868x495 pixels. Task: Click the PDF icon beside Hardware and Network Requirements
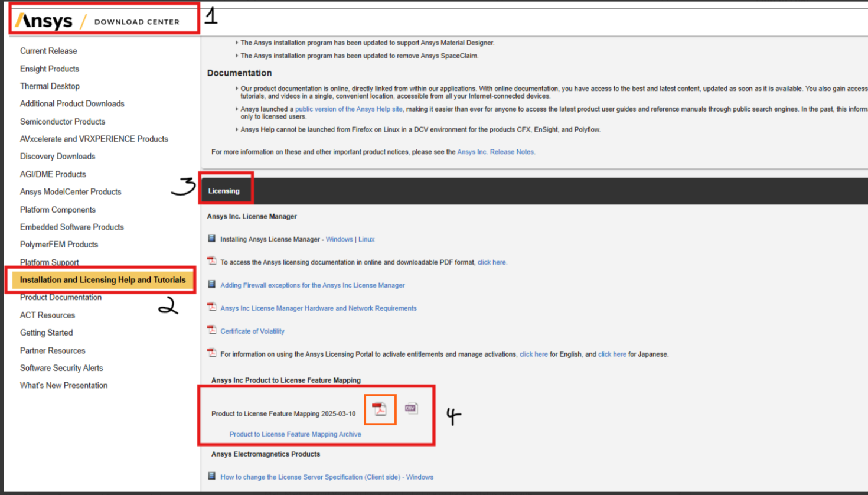click(x=211, y=307)
